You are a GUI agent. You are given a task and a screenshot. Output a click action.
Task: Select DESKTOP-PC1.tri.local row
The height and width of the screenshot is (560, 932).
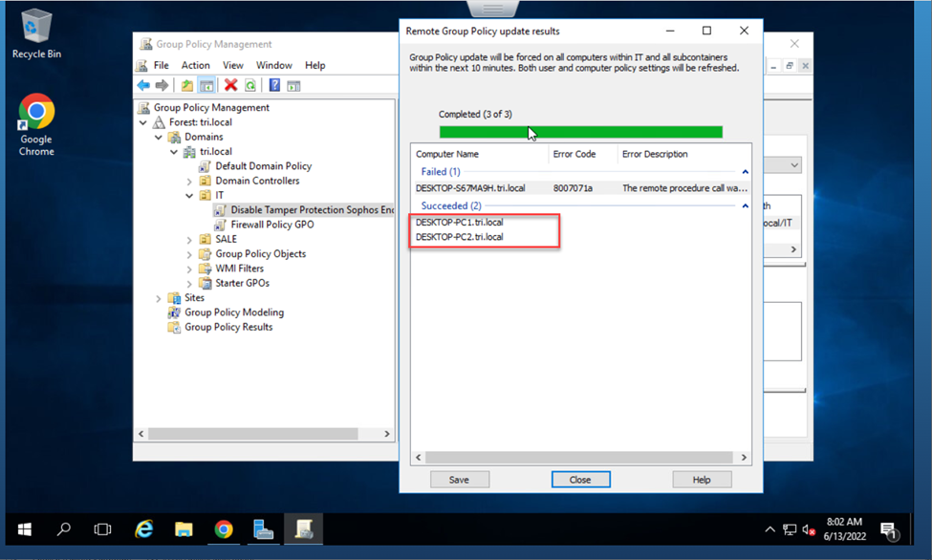460,223
